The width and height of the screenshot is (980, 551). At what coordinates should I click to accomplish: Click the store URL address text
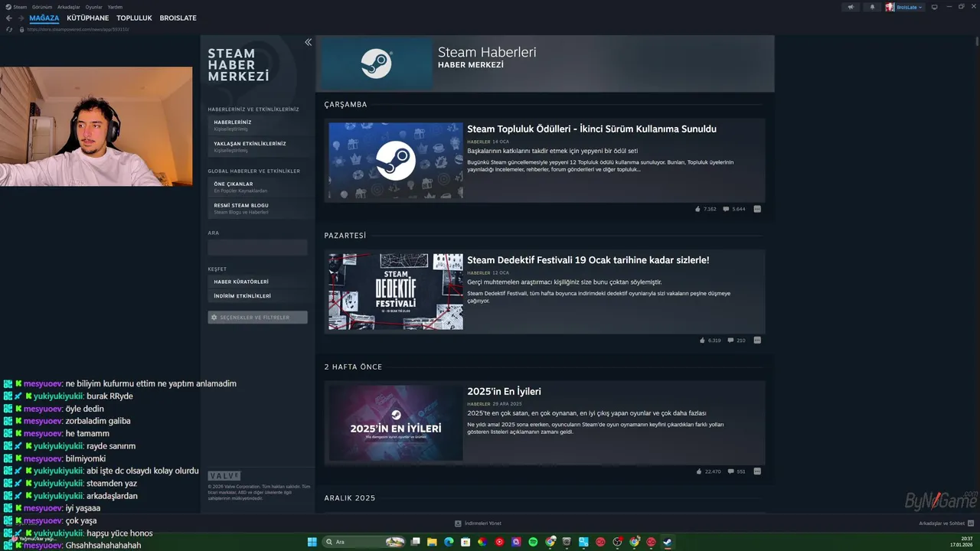coord(78,29)
